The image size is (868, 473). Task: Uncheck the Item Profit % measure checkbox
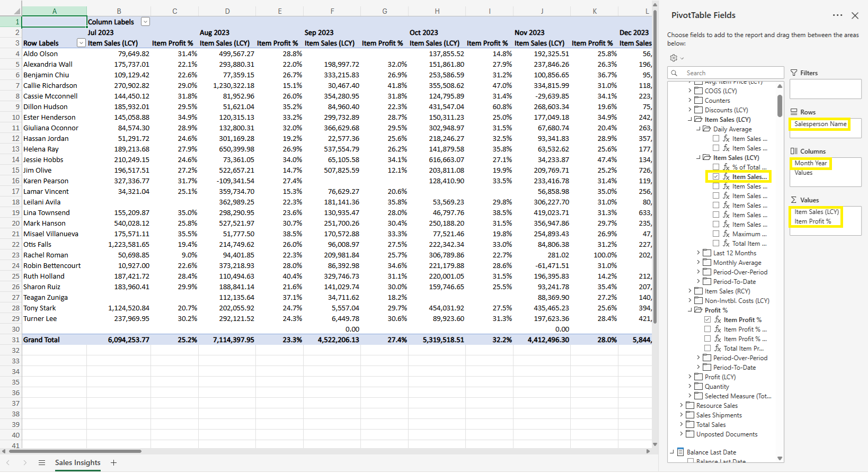707,320
